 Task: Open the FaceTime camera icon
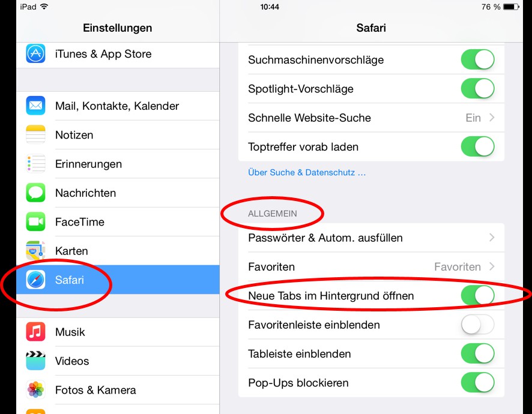click(36, 222)
